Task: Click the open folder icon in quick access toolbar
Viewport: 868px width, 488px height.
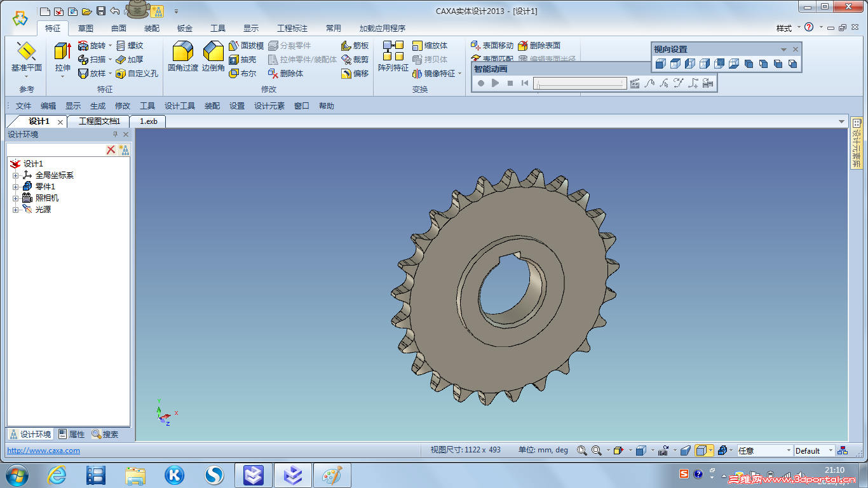Action: pyautogui.click(x=87, y=11)
